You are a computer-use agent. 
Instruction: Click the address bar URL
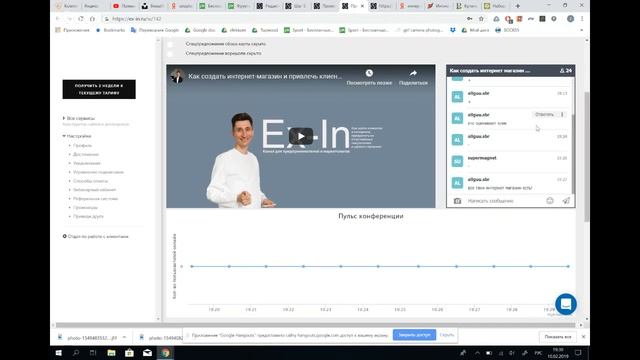[x=137, y=19]
